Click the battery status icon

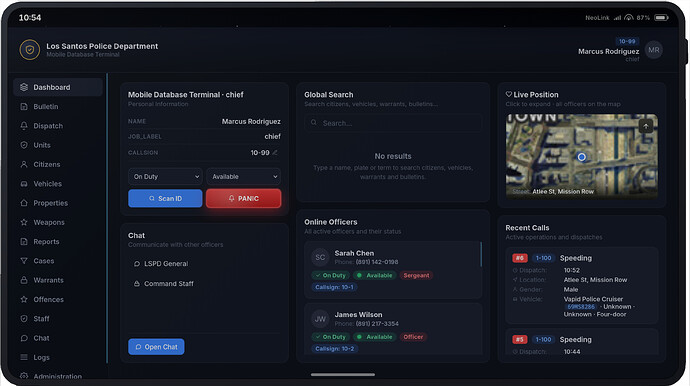661,18
